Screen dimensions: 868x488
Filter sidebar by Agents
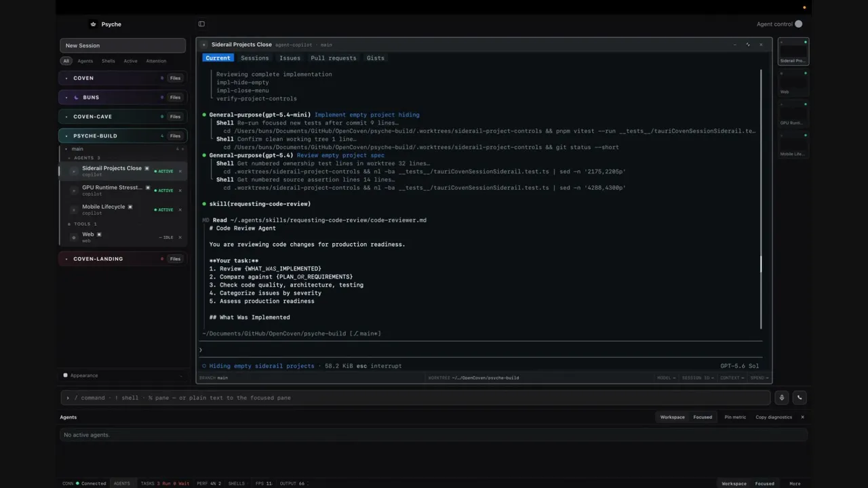click(x=85, y=61)
